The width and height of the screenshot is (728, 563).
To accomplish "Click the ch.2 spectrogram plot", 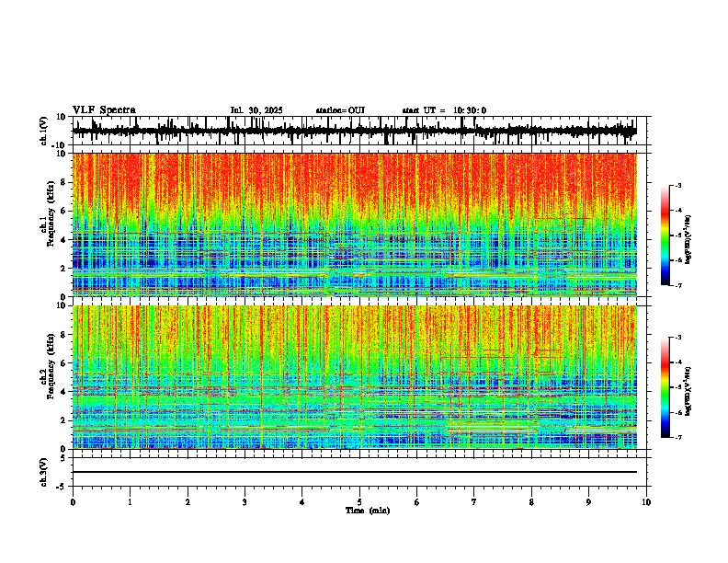I will click(355, 377).
